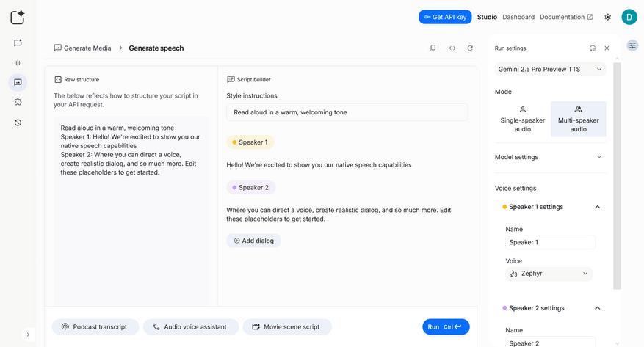Open the Zephyr voice dropdown
This screenshot has width=644, height=347.
pyautogui.click(x=549, y=274)
